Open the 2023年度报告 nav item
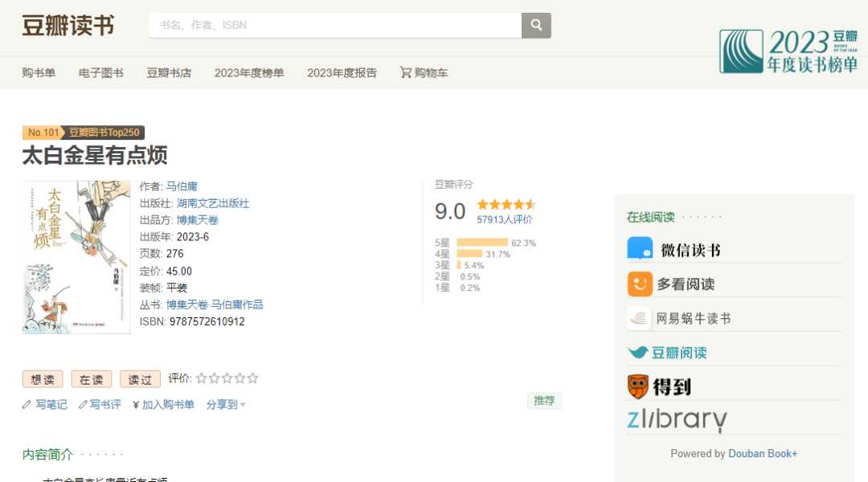Screen dimensions: 868x482 point(342,72)
